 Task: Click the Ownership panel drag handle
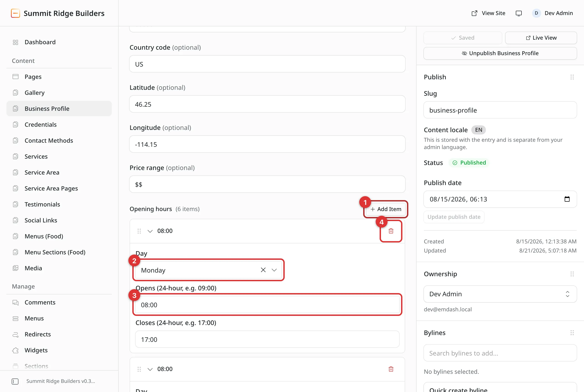pos(572,274)
